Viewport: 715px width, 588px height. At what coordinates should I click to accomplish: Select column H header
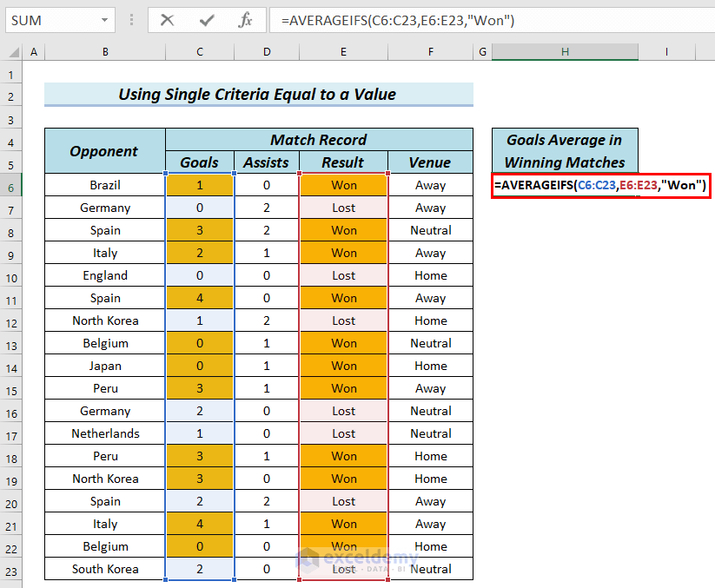(x=565, y=51)
